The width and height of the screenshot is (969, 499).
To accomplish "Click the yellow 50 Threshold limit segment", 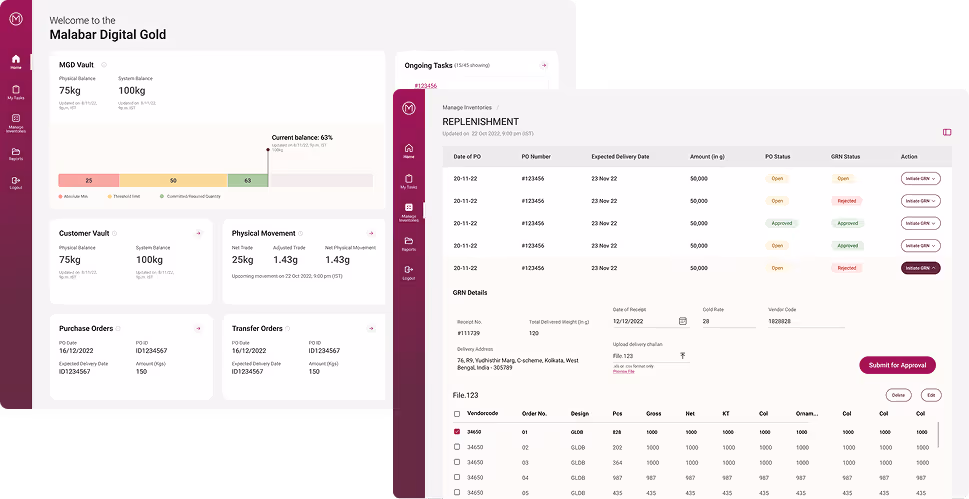I will tap(173, 181).
